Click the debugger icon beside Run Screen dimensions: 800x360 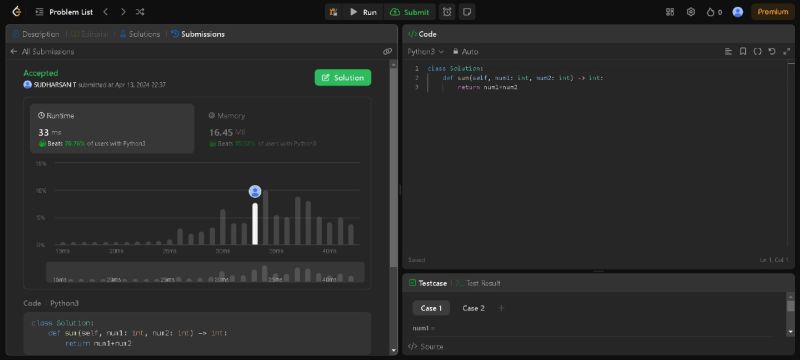333,12
